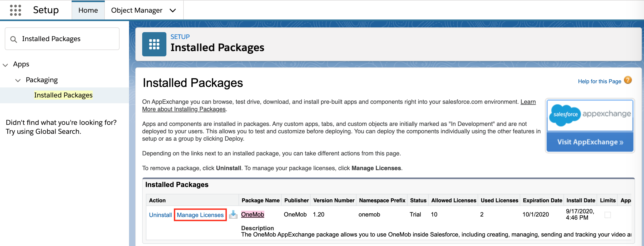Screen dimensions: 644x246
Task: Click the orange help question mark icon
Action: coord(628,80)
